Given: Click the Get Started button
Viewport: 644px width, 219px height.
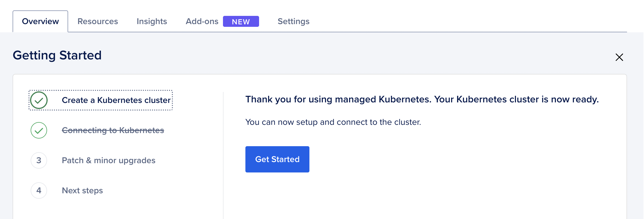Looking at the screenshot, I should [277, 159].
